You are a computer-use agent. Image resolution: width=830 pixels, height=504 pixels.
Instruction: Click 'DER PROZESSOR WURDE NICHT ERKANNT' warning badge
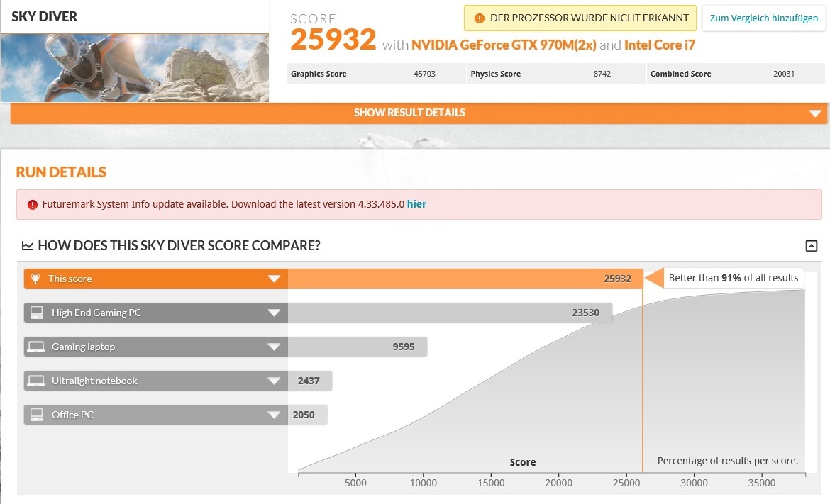(580, 18)
